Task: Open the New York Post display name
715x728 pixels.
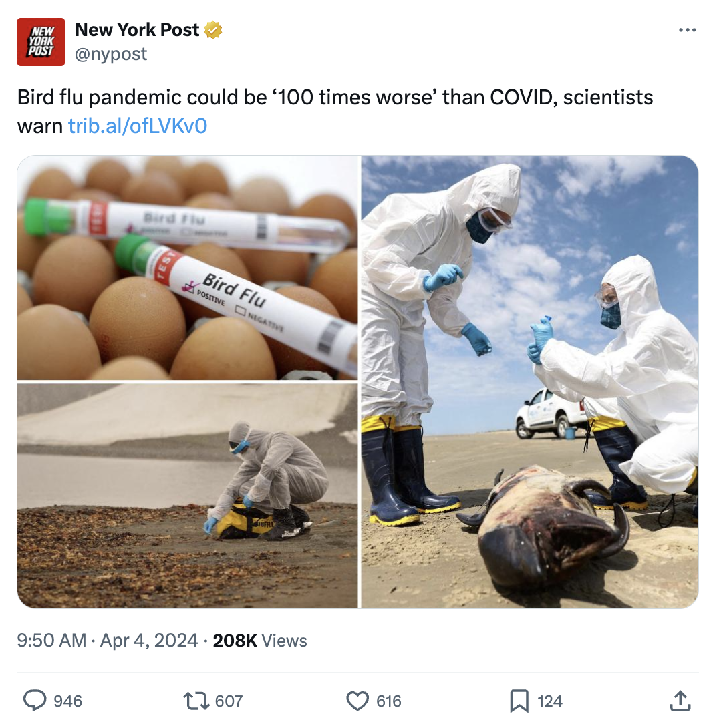Action: (137, 29)
